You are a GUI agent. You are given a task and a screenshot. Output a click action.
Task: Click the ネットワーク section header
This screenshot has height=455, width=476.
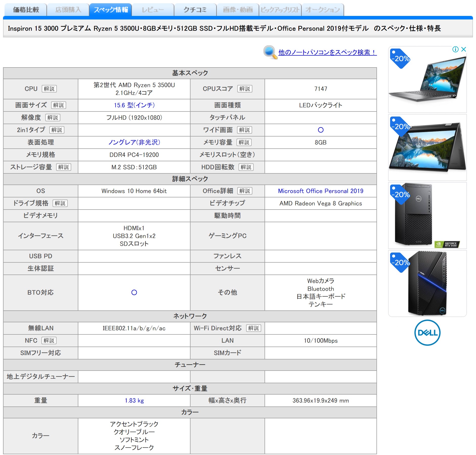190,316
